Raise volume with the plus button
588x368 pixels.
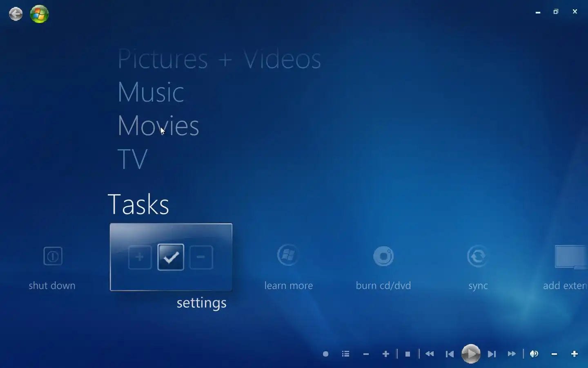click(x=575, y=354)
